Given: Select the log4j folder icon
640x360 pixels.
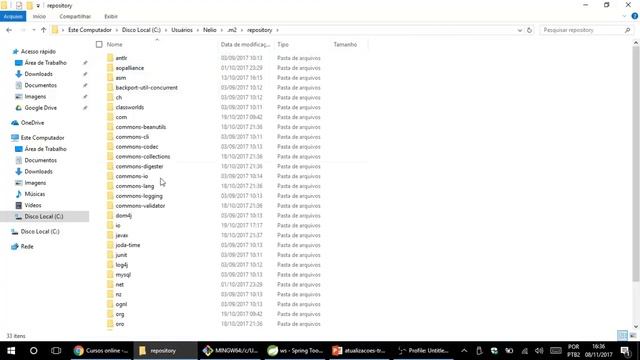Looking at the screenshot, I should coord(110,265).
